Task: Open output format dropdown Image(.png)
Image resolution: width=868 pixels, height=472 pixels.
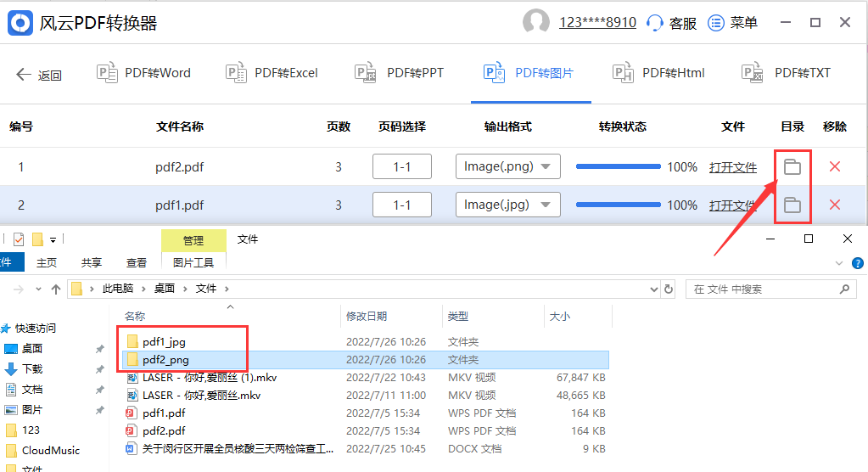Action: [508, 166]
